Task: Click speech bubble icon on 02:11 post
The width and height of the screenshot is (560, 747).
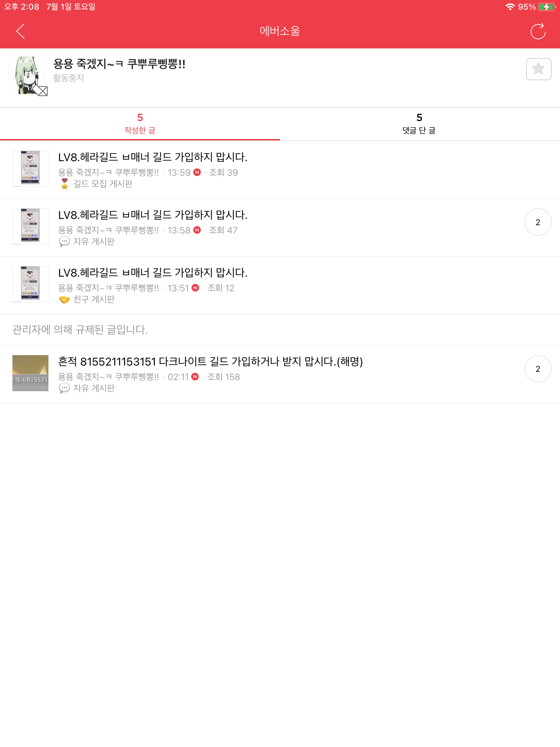Action: click(x=64, y=388)
